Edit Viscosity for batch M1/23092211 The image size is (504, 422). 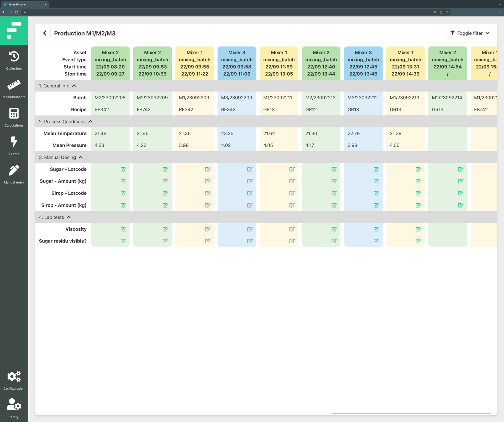(x=292, y=229)
